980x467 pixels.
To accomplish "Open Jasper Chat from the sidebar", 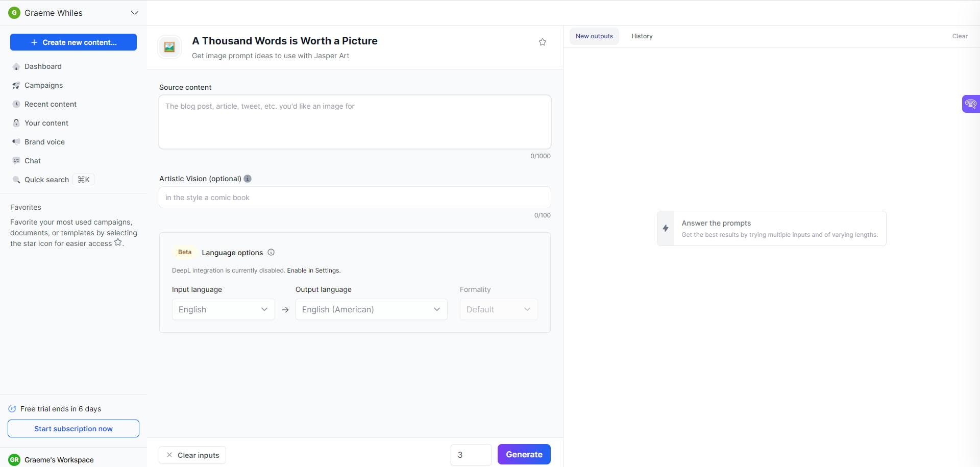I will 32,161.
